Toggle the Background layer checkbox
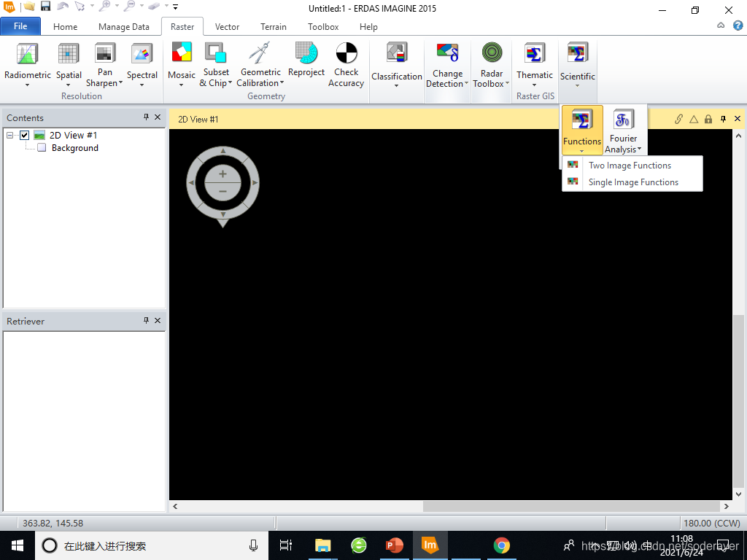The image size is (747, 560). click(x=42, y=147)
